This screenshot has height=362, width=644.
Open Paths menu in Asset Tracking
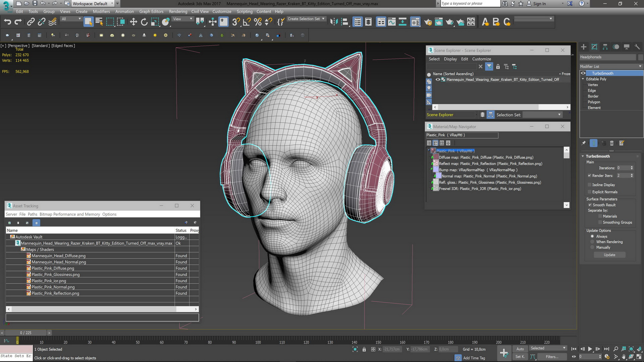33,214
